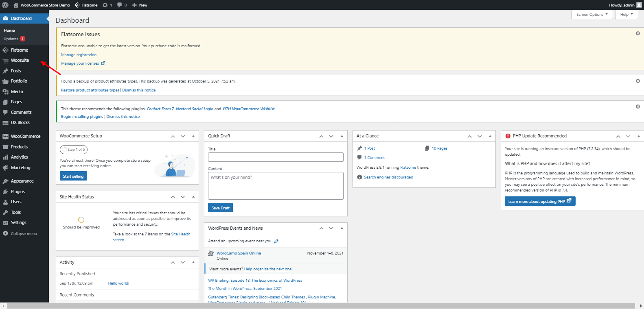Click the Users icon in sidebar
The image size is (644, 309).
(x=5, y=202)
